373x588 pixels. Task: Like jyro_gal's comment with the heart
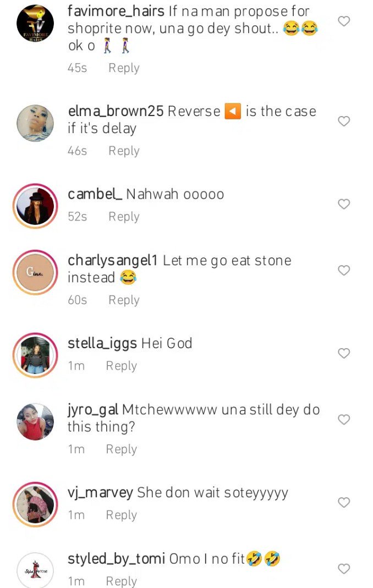click(344, 419)
